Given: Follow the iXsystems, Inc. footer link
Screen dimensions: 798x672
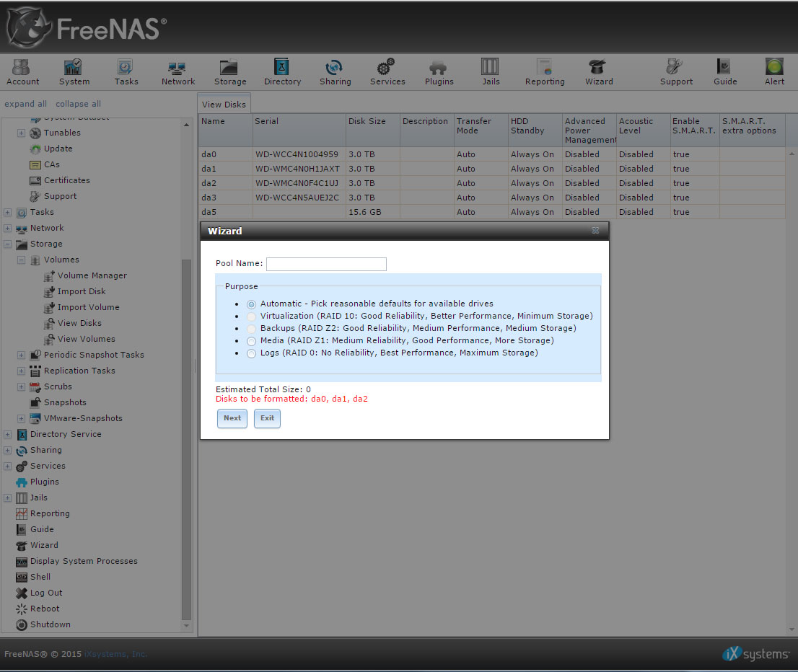Looking at the screenshot, I should pyautogui.click(x=115, y=654).
